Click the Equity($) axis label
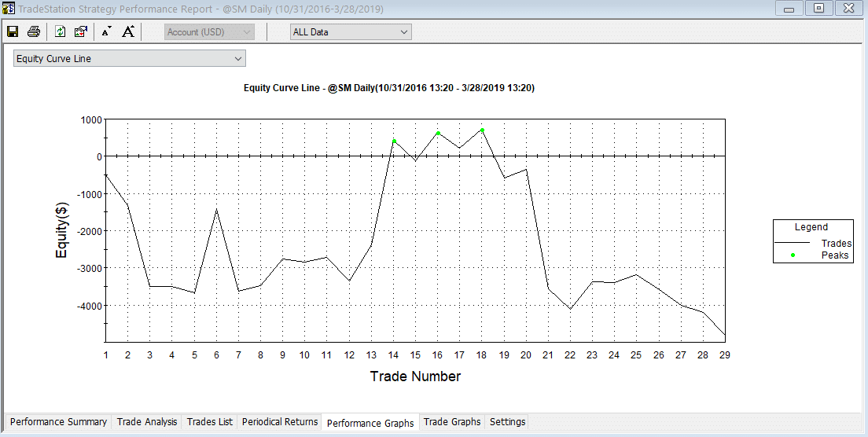The width and height of the screenshot is (868, 437). tap(61, 230)
